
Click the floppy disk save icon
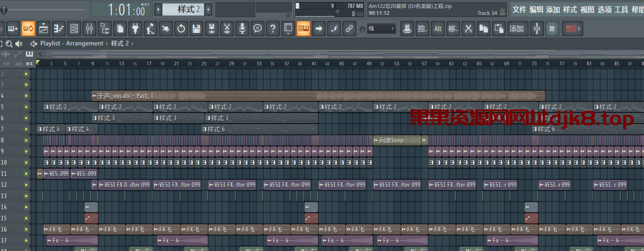click(x=196, y=29)
